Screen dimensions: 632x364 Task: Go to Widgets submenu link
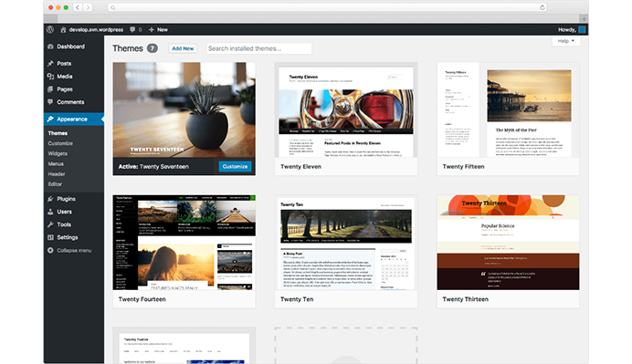(58, 153)
